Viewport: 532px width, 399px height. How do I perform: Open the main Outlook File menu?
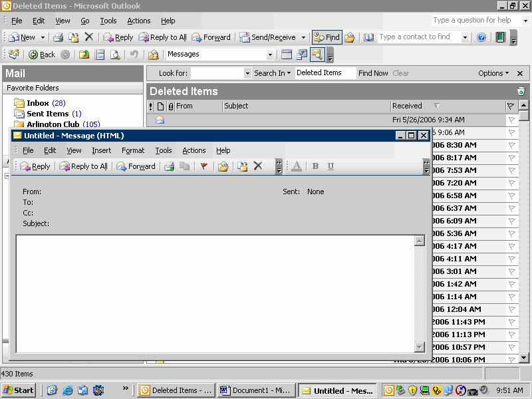(17, 21)
